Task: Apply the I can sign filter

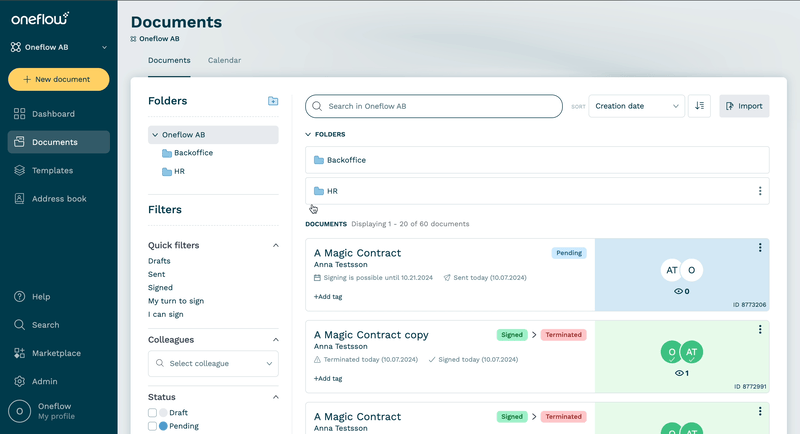Action: (x=166, y=314)
